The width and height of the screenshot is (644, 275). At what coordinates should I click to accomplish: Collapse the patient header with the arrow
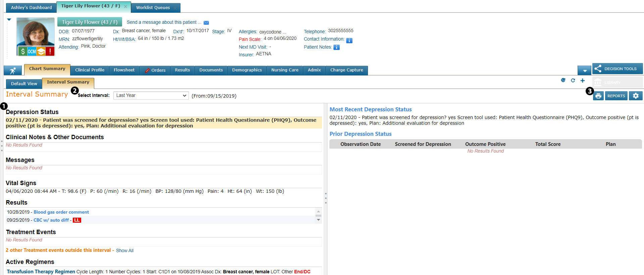(9, 20)
